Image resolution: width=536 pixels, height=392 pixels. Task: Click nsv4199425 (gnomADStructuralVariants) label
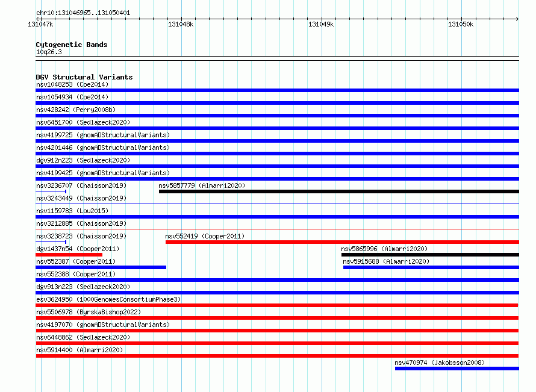(x=103, y=173)
